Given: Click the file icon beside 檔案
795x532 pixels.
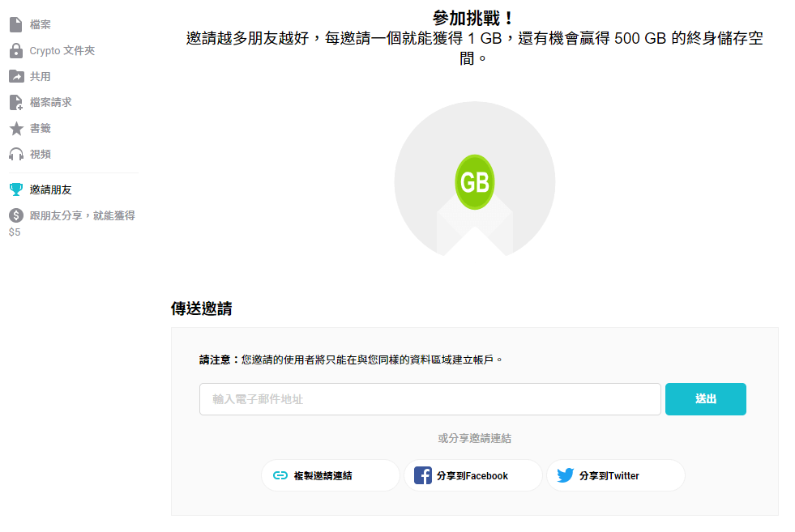Looking at the screenshot, I should (15, 24).
